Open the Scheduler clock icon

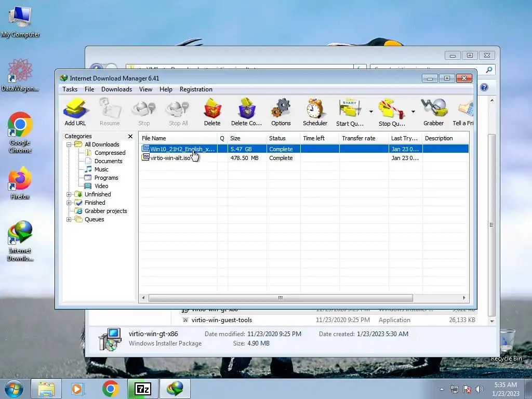tap(315, 112)
